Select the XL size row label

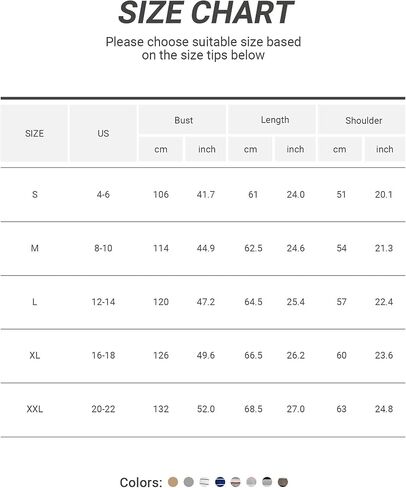(35, 355)
